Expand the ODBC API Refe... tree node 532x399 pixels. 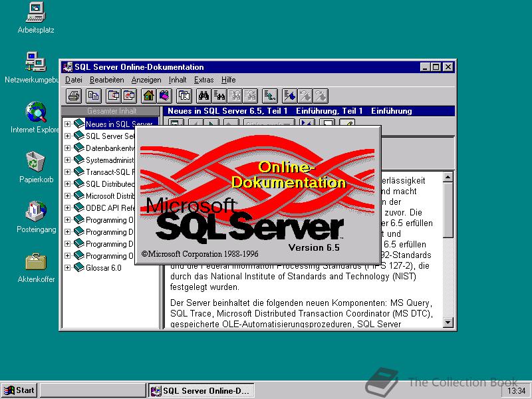coord(68,207)
